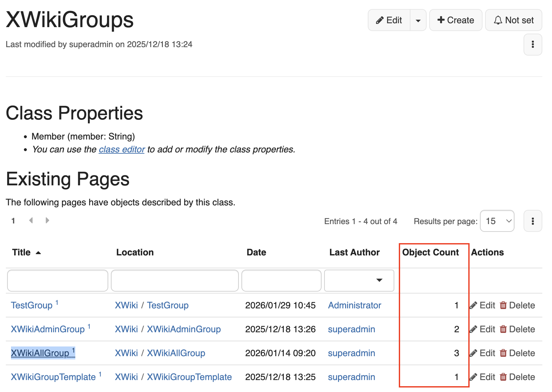552x392 pixels.
Task: Click Delete trash in XWikiAdminGroup row
Action: click(517, 329)
